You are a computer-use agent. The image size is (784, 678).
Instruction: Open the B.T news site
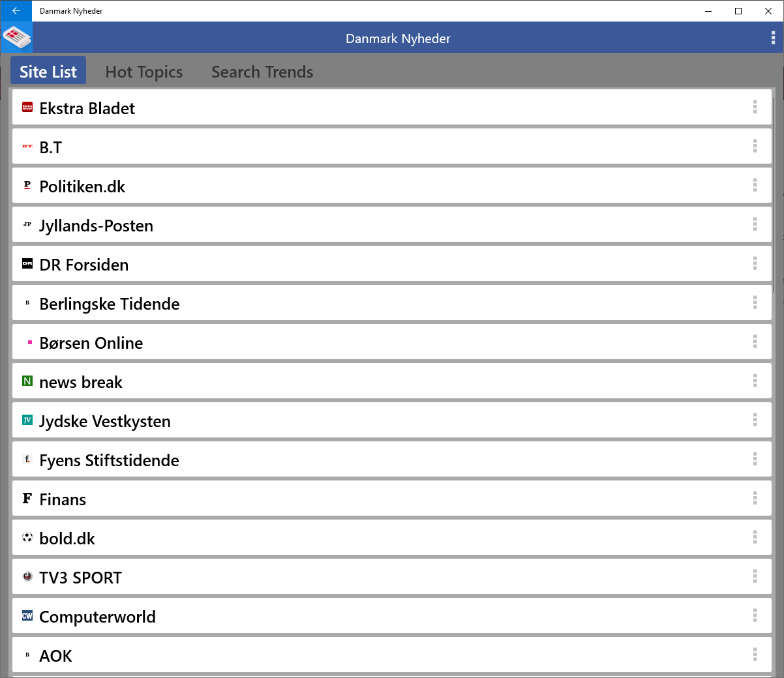coord(391,146)
